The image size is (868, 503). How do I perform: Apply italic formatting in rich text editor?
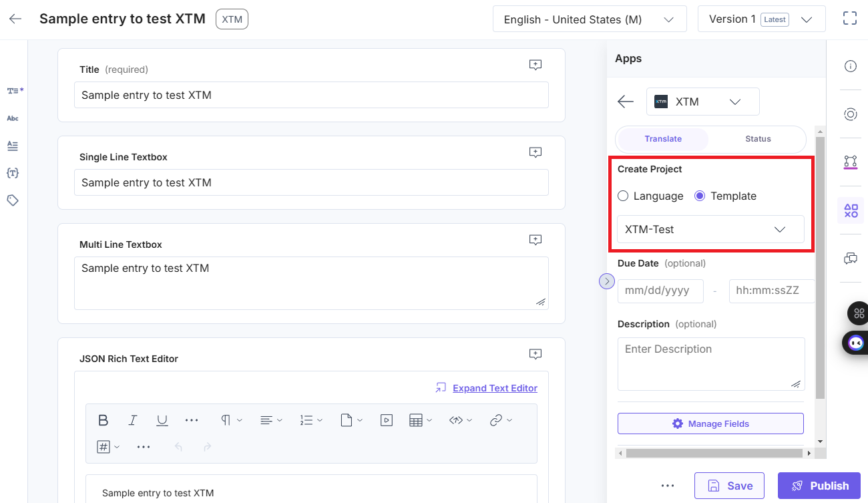133,420
